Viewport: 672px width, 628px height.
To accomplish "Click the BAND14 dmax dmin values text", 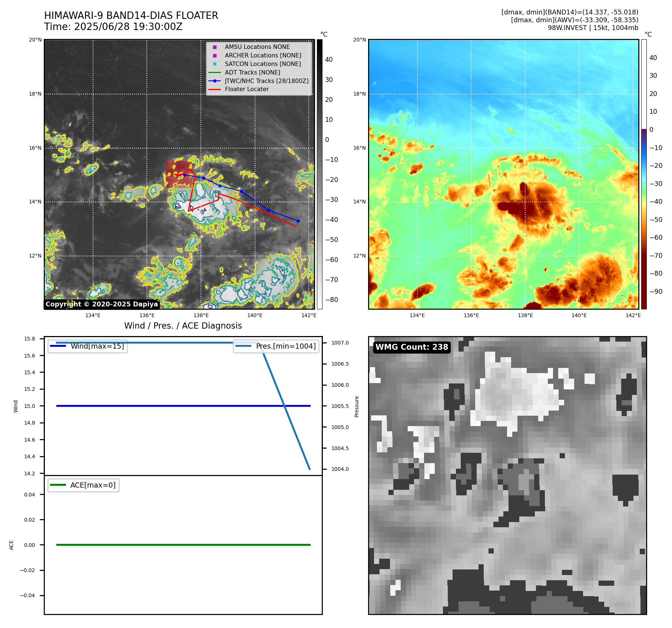I will [570, 12].
